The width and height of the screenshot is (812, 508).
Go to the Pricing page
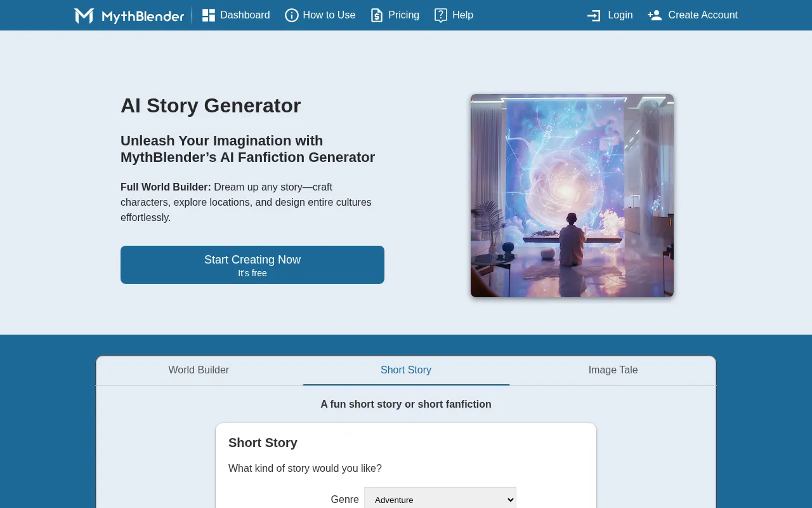pos(403,15)
